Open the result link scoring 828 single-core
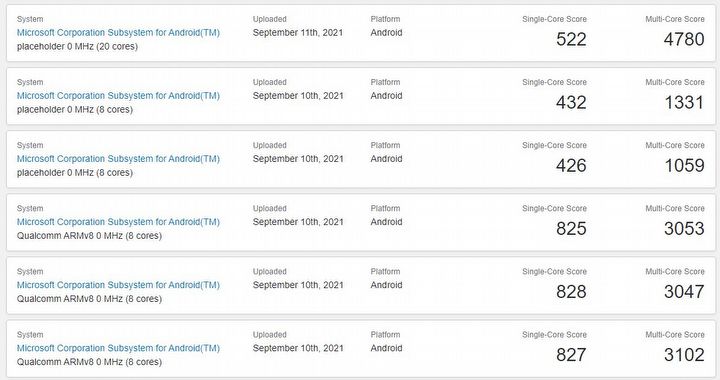Viewport: 720px width, 380px height. pos(118,285)
